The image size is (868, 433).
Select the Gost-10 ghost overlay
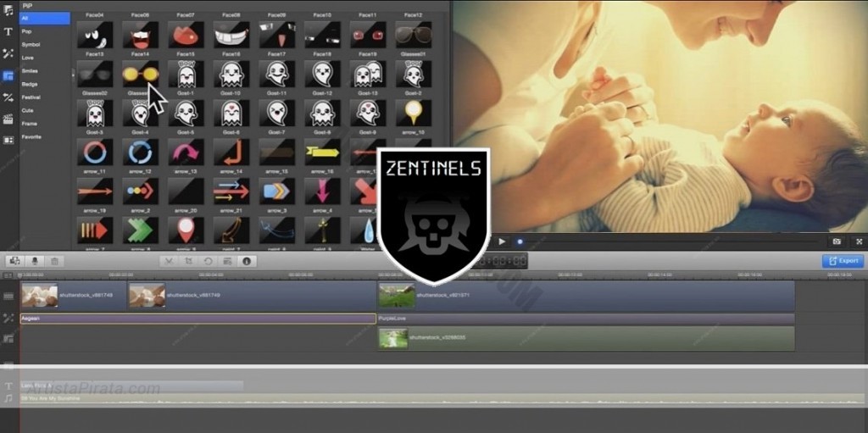click(231, 75)
